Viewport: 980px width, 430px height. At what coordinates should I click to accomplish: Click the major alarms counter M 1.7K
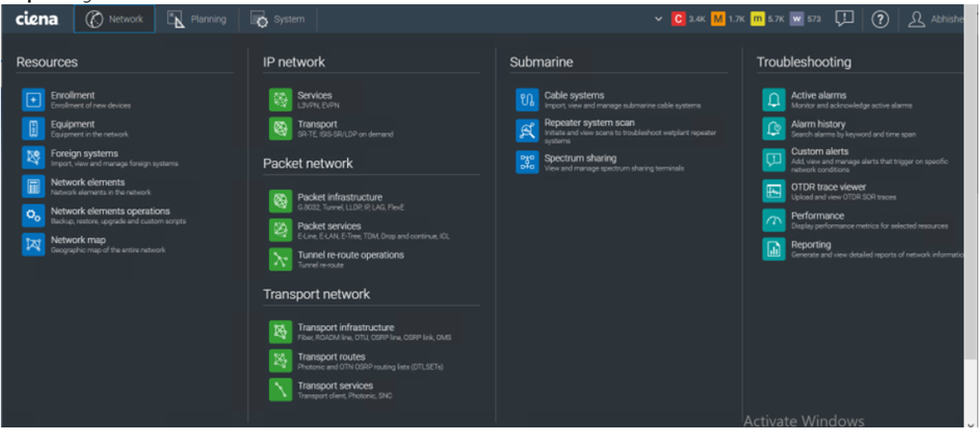click(728, 20)
